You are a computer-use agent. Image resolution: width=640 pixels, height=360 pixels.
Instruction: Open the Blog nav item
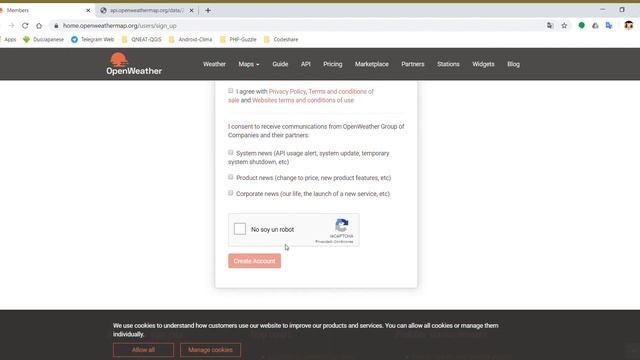[x=513, y=64]
